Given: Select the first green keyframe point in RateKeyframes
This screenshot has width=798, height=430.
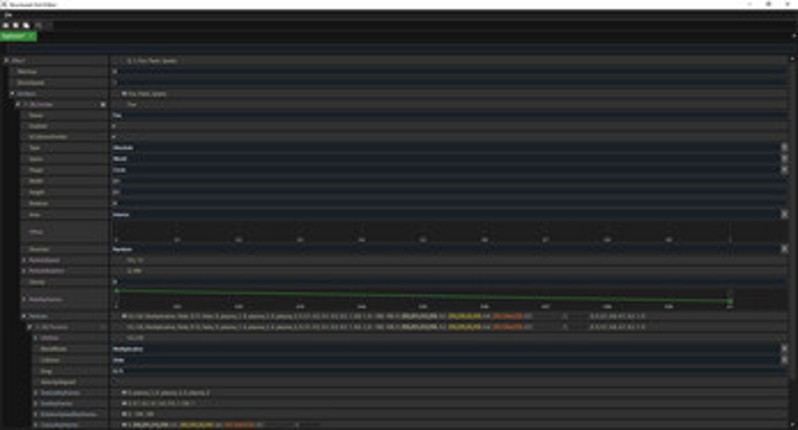Looking at the screenshot, I should 117,291.
